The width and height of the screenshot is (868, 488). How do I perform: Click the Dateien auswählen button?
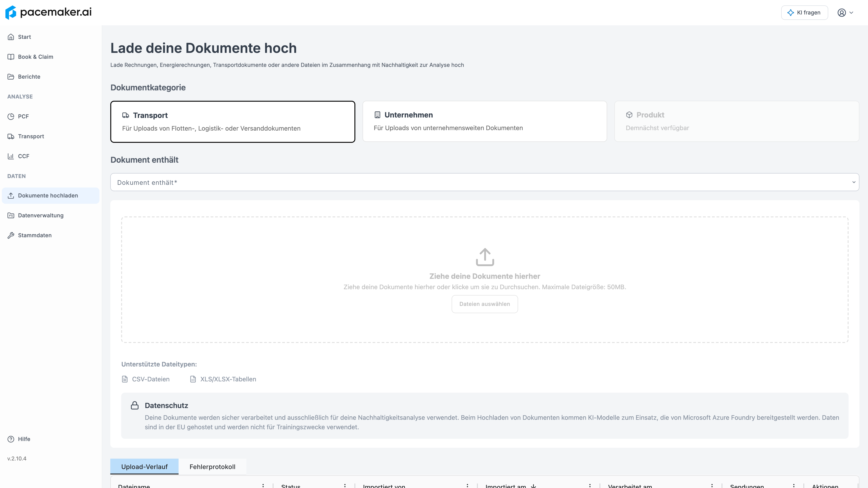click(x=485, y=304)
